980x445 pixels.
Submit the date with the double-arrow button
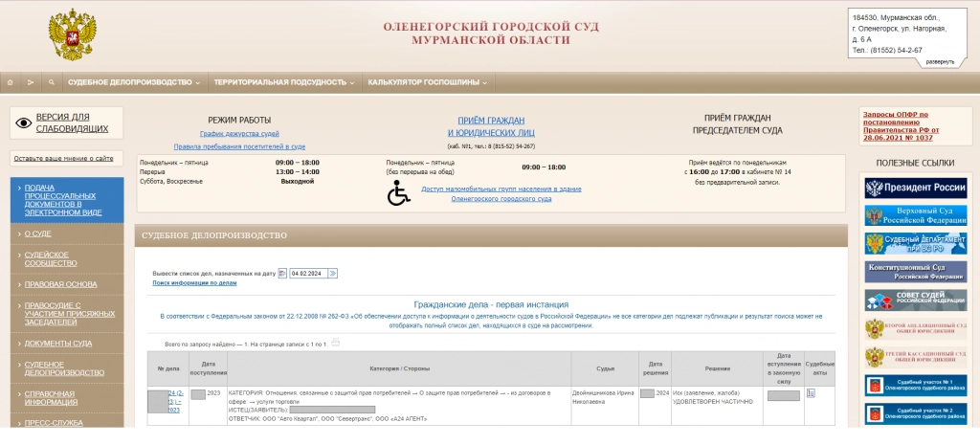(x=332, y=273)
